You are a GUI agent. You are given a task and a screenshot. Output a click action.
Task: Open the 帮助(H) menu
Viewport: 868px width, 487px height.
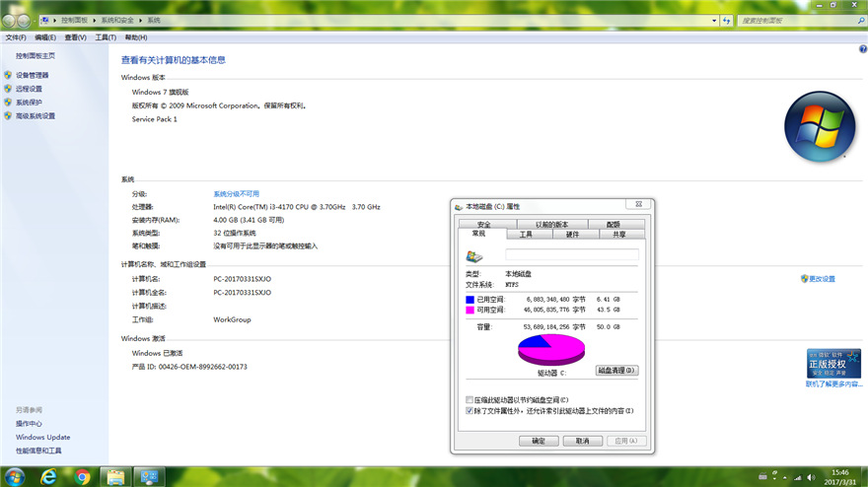tap(136, 37)
